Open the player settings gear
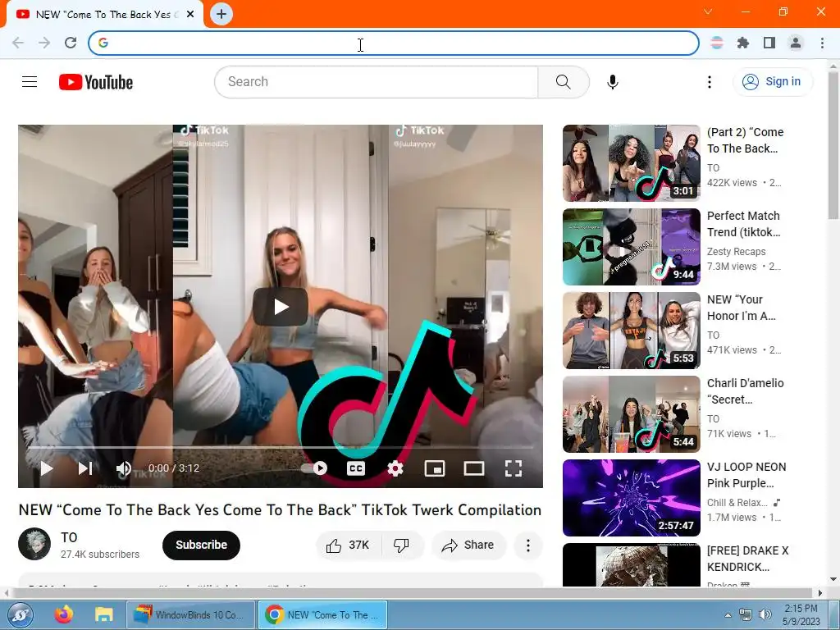Image resolution: width=840 pixels, height=630 pixels. click(x=395, y=468)
